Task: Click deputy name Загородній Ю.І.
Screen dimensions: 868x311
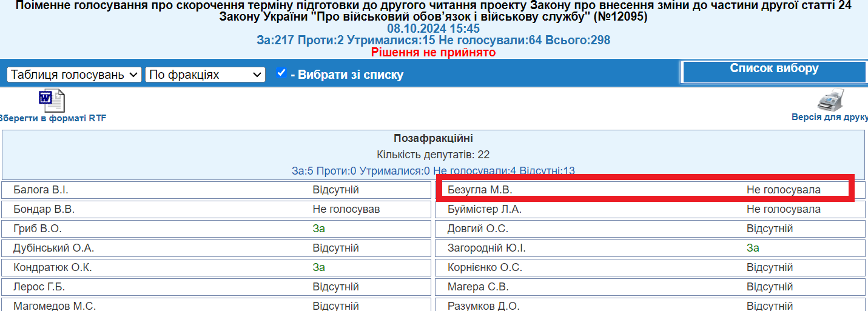Action: point(486,248)
